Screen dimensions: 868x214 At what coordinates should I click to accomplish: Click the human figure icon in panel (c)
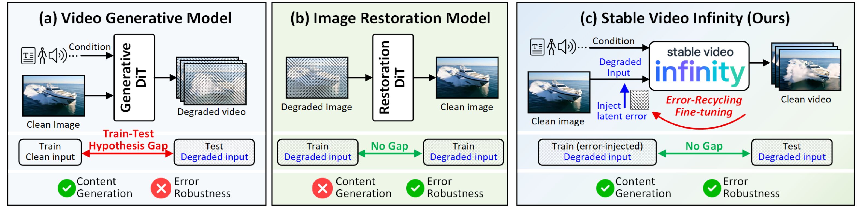(x=551, y=47)
